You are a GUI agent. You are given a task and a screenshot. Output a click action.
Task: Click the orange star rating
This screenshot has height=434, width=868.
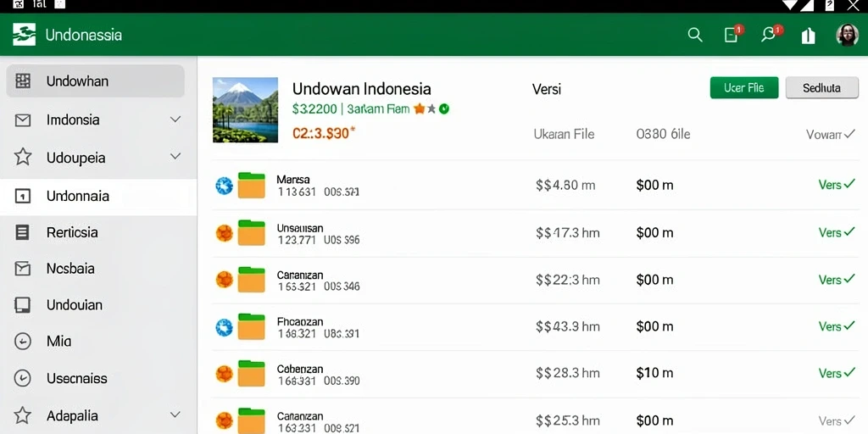[x=419, y=109]
